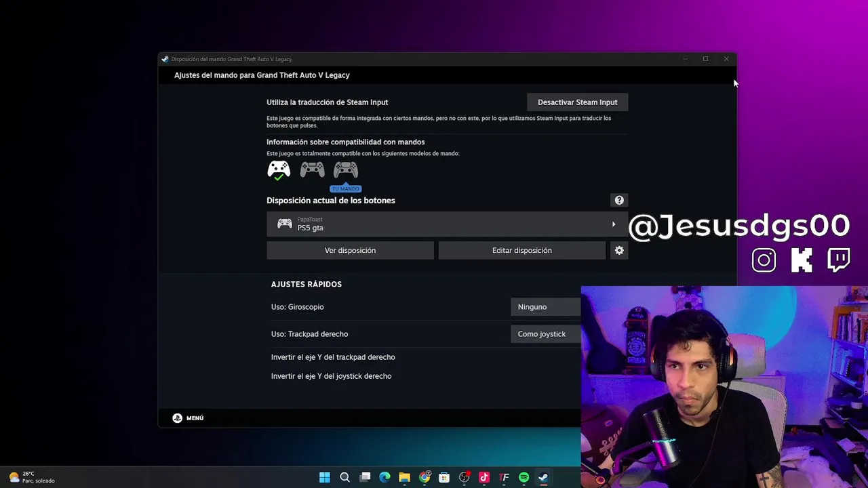Click 'AJUSTES RÁPIDOS' heading
Screen dimensions: 868x488
point(307,285)
